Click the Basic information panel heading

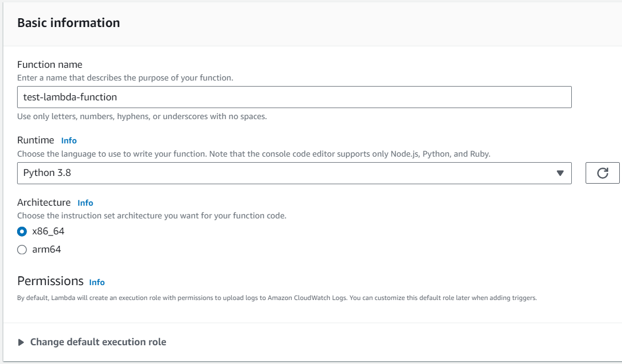pyautogui.click(x=68, y=23)
